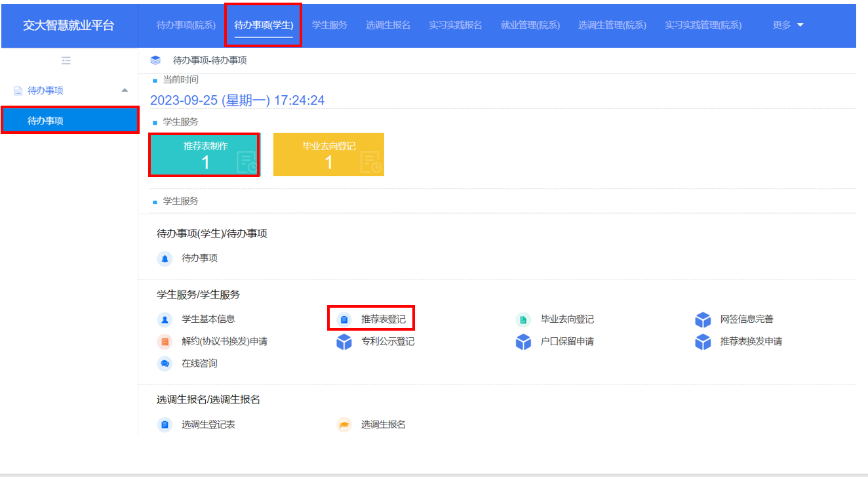
Task: Click the sidebar collapse icon above 待办事项
Action: tap(66, 60)
